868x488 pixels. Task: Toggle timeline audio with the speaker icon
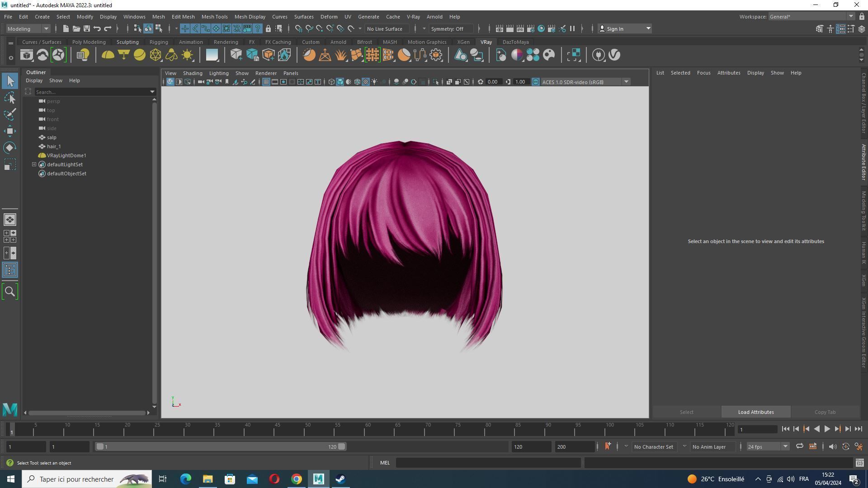click(833, 446)
